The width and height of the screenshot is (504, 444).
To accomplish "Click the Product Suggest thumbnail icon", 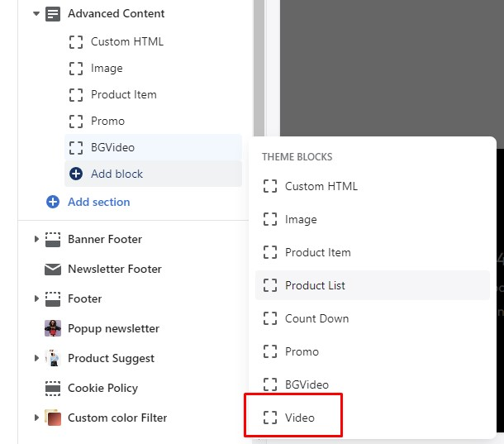I will click(53, 358).
